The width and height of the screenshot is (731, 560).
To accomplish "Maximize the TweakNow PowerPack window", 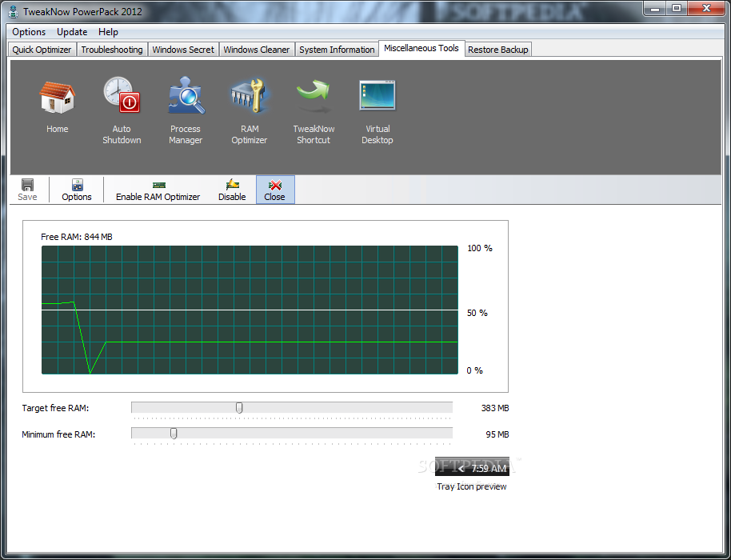I will tap(677, 8).
